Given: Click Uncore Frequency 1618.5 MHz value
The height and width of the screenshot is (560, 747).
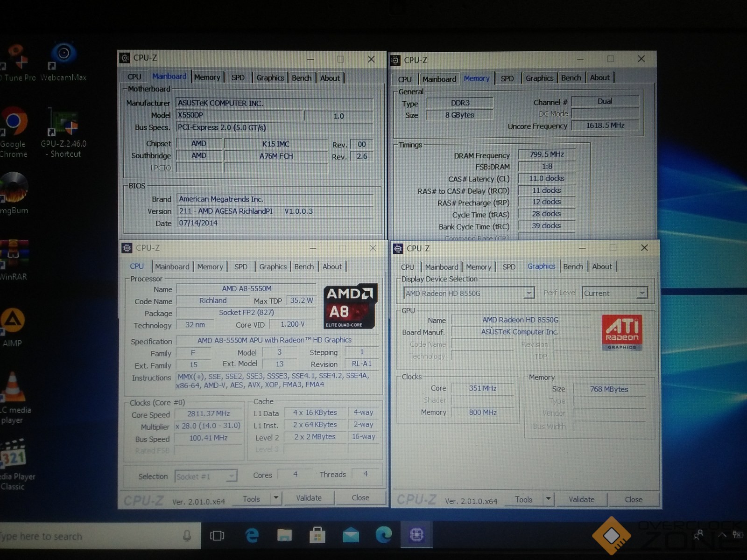Looking at the screenshot, I should coord(606,126).
